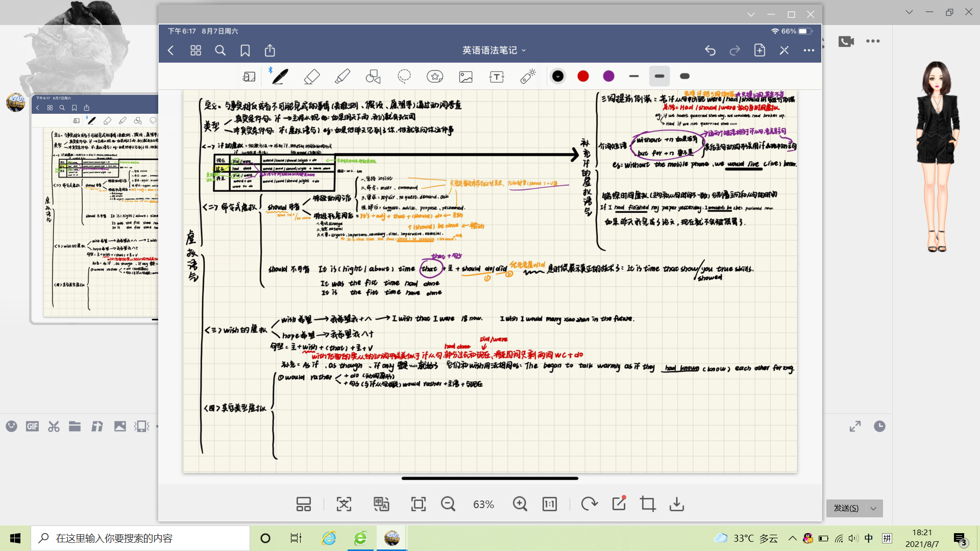
Task: Open the insert image tool
Action: pyautogui.click(x=465, y=77)
